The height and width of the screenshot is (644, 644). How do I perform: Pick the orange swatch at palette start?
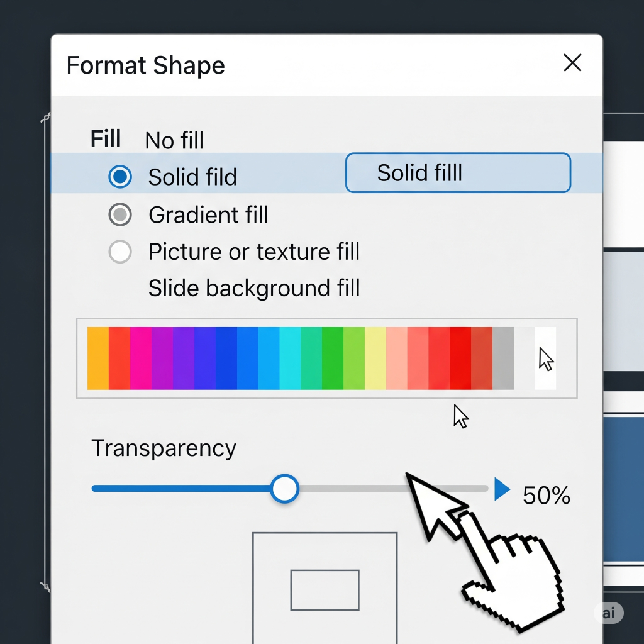point(97,358)
